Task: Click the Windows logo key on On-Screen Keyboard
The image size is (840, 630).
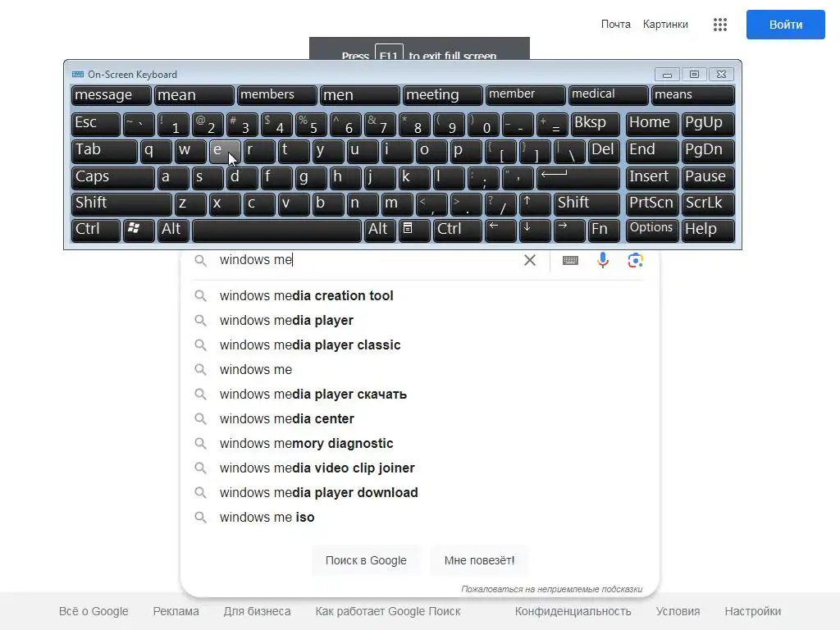Action: [139, 230]
